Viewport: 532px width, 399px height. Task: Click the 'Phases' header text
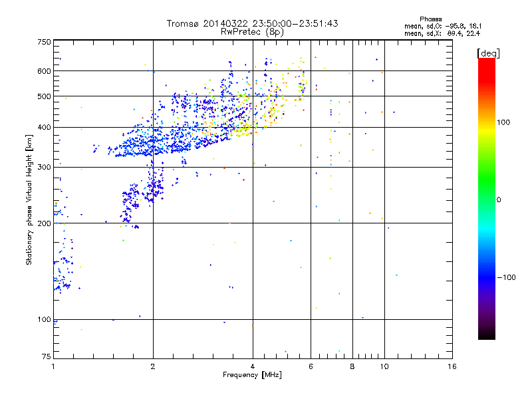tap(430, 19)
